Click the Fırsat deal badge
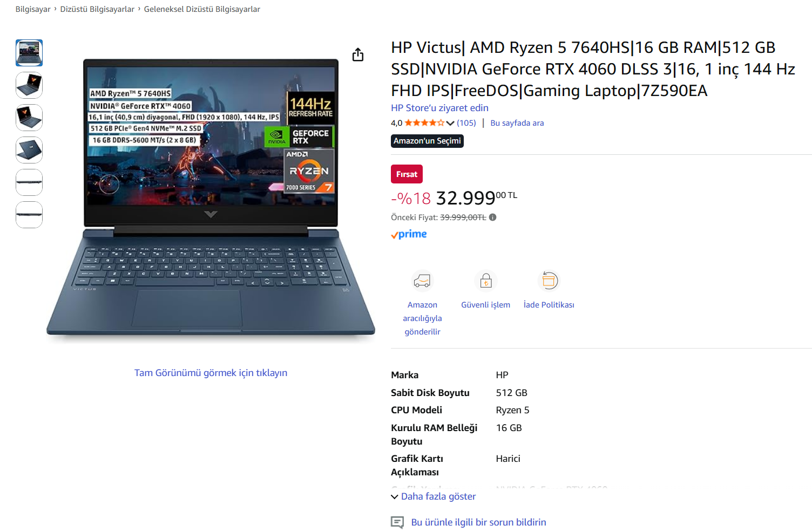Image resolution: width=812 pixels, height=532 pixels. click(x=407, y=174)
